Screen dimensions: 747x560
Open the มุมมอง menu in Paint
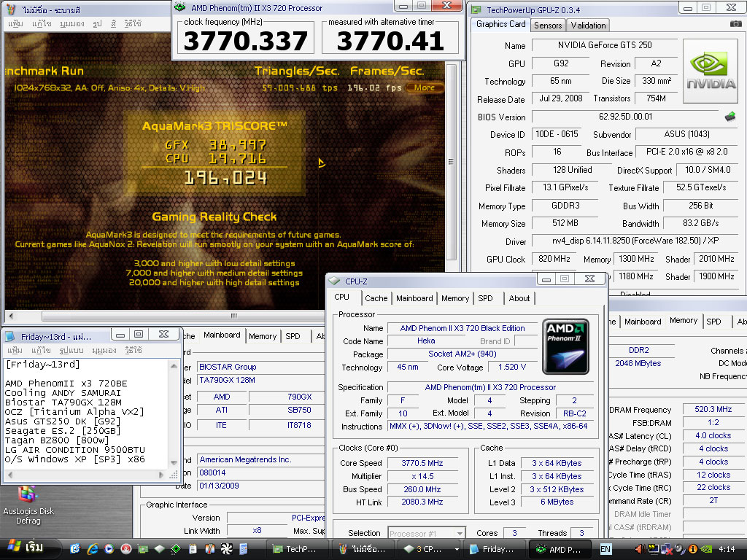pos(72,23)
